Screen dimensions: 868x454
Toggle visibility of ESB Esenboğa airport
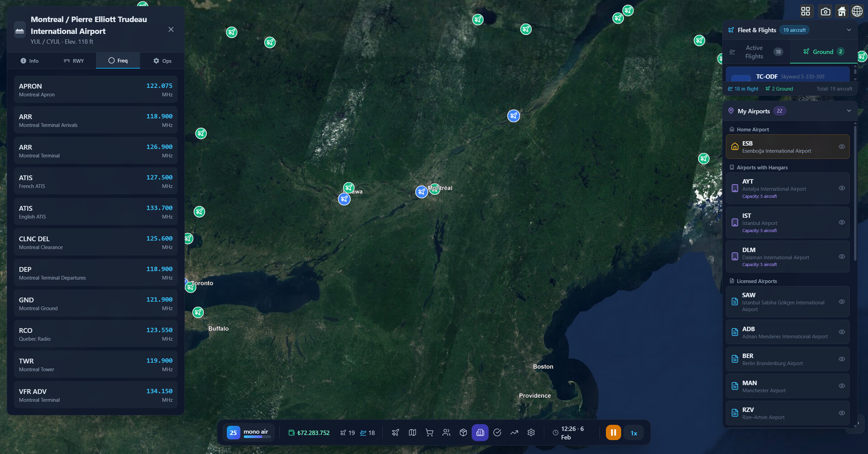click(x=841, y=147)
